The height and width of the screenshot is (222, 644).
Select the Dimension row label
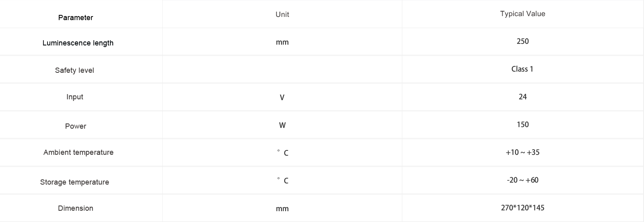pos(75,208)
